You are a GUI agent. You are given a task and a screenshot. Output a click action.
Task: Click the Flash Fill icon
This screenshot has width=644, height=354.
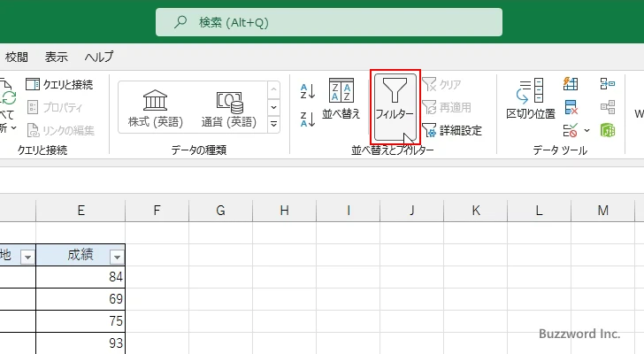(571, 84)
